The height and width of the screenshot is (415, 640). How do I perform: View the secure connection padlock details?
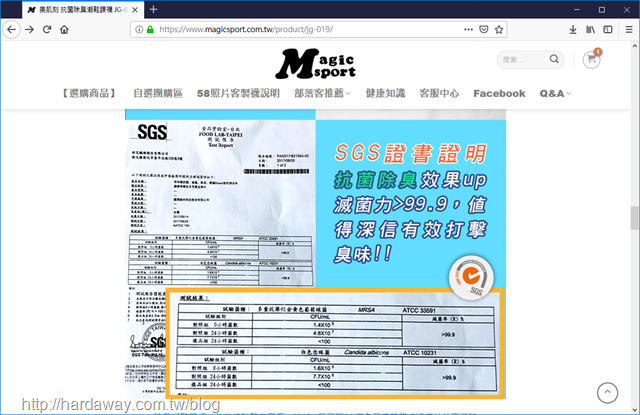(x=150, y=29)
